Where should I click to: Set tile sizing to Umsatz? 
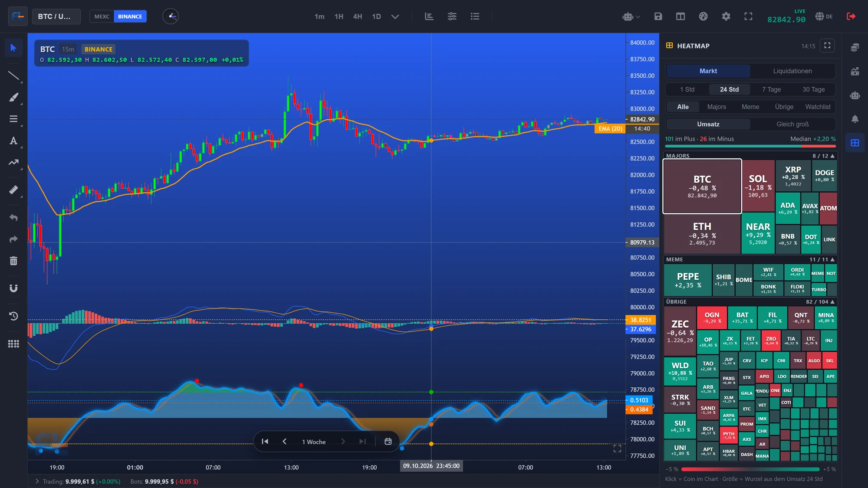click(x=708, y=124)
